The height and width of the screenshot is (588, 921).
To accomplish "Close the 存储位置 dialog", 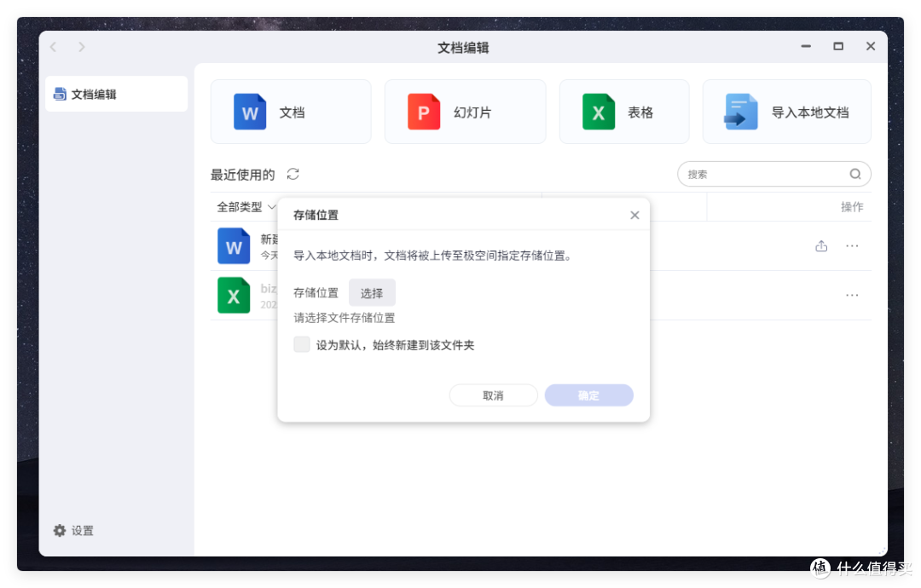I will coord(634,216).
